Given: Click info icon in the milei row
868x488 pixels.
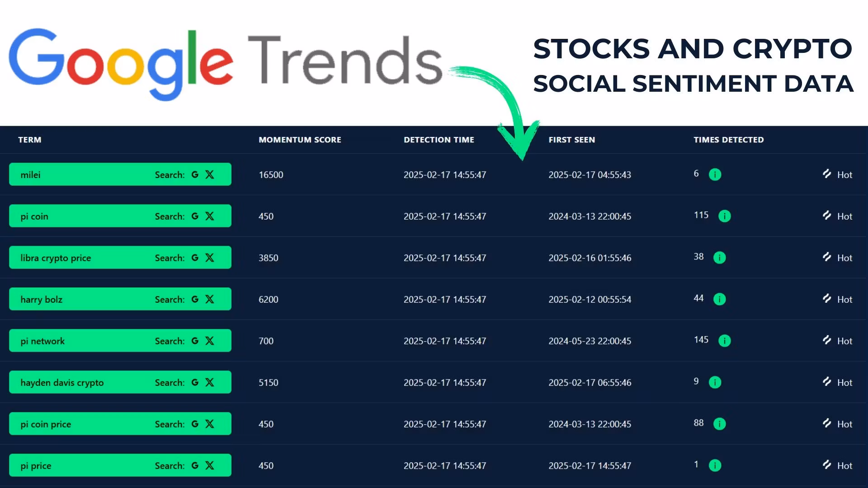Looking at the screenshot, I should click(715, 174).
